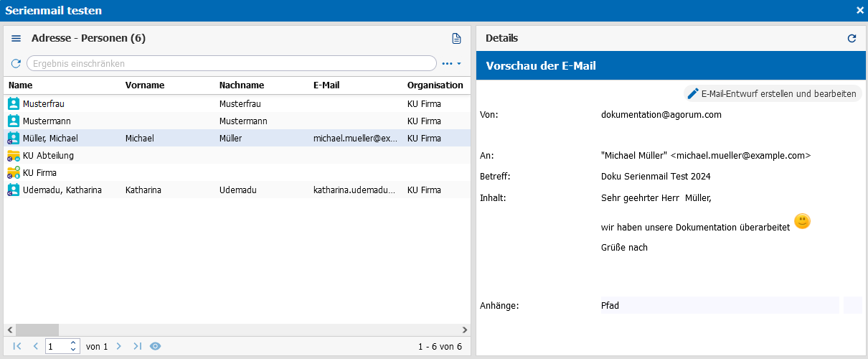Click the folder icon of KU Abteilung

click(14, 155)
